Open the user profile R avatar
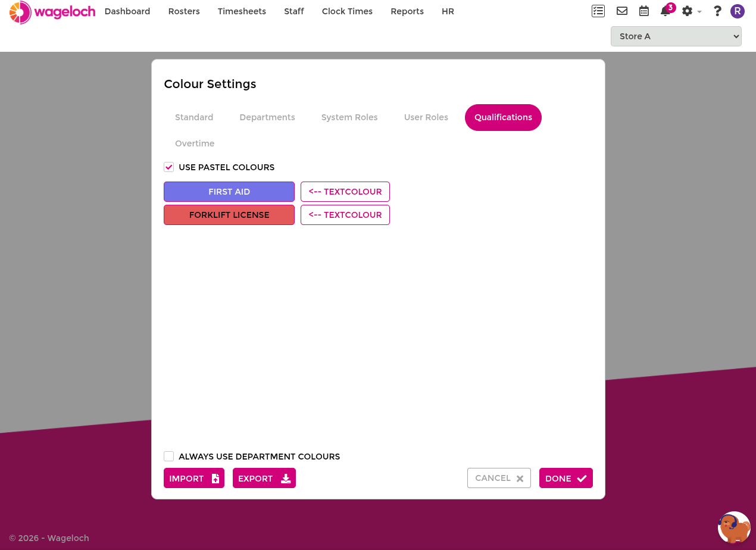Screen dimensions: 756x550 [x=738, y=11]
